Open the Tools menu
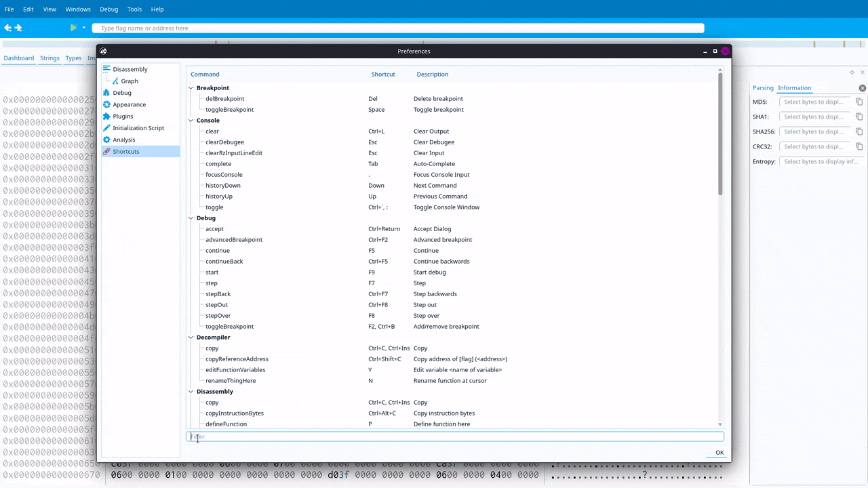The height and width of the screenshot is (488, 868). pyautogui.click(x=134, y=9)
